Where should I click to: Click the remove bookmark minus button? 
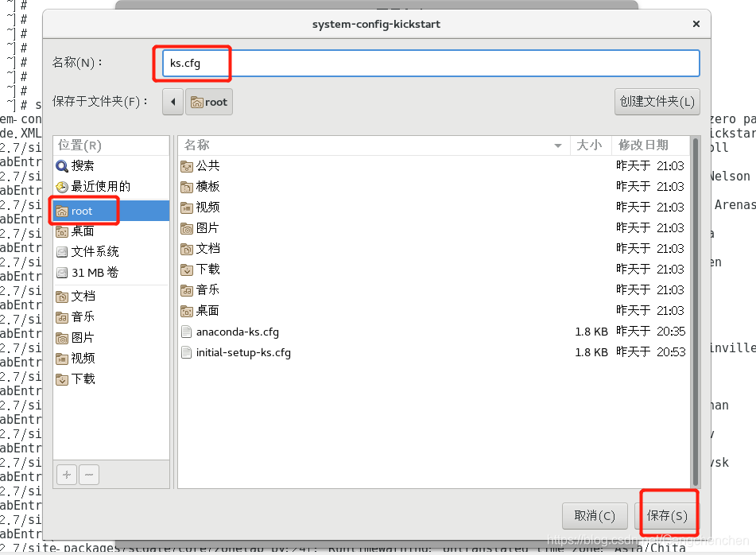click(x=89, y=475)
